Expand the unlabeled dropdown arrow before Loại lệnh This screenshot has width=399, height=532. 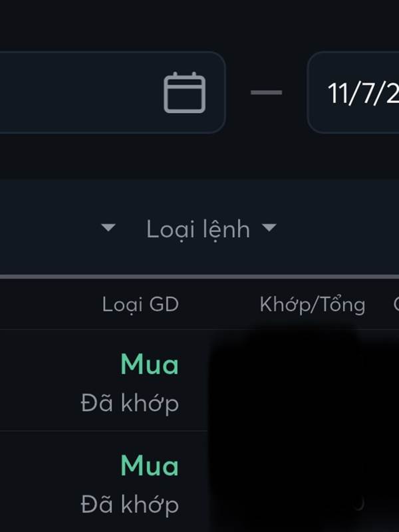pyautogui.click(x=108, y=227)
